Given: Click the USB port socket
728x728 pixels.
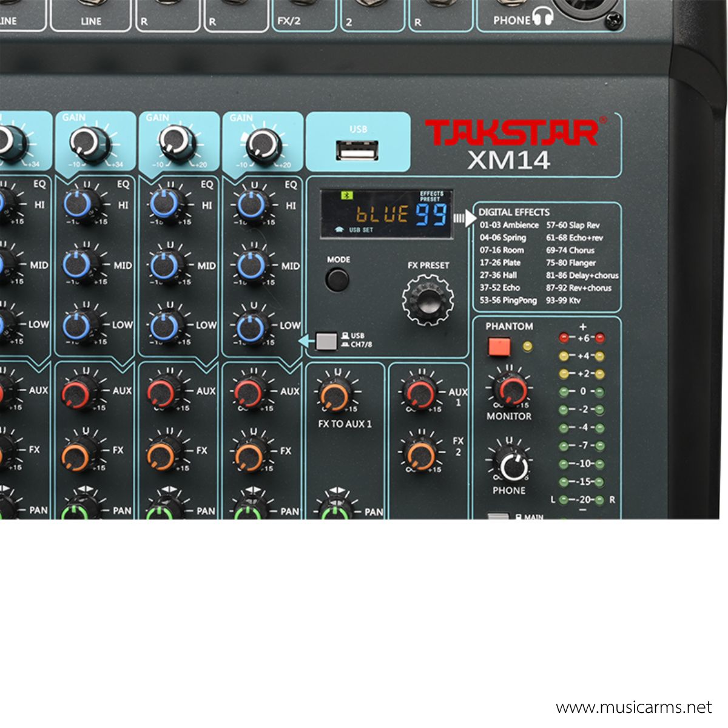Looking at the screenshot, I should [357, 150].
